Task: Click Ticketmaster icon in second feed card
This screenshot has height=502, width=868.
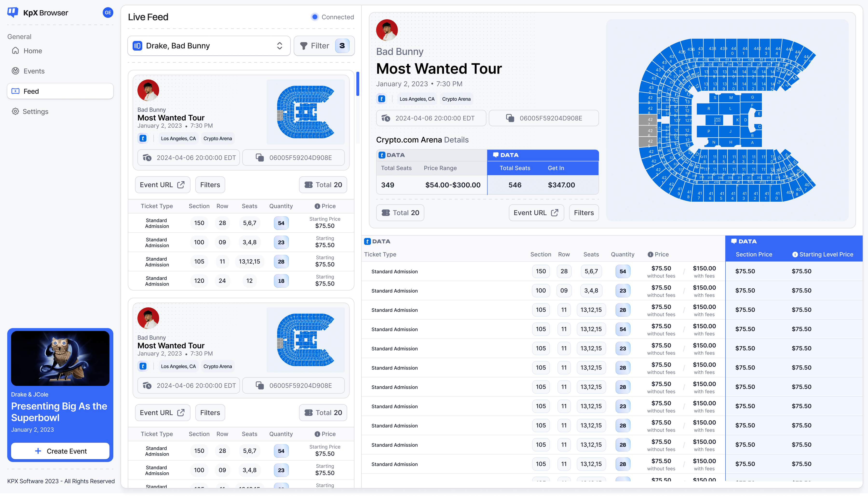Action: click(x=143, y=366)
